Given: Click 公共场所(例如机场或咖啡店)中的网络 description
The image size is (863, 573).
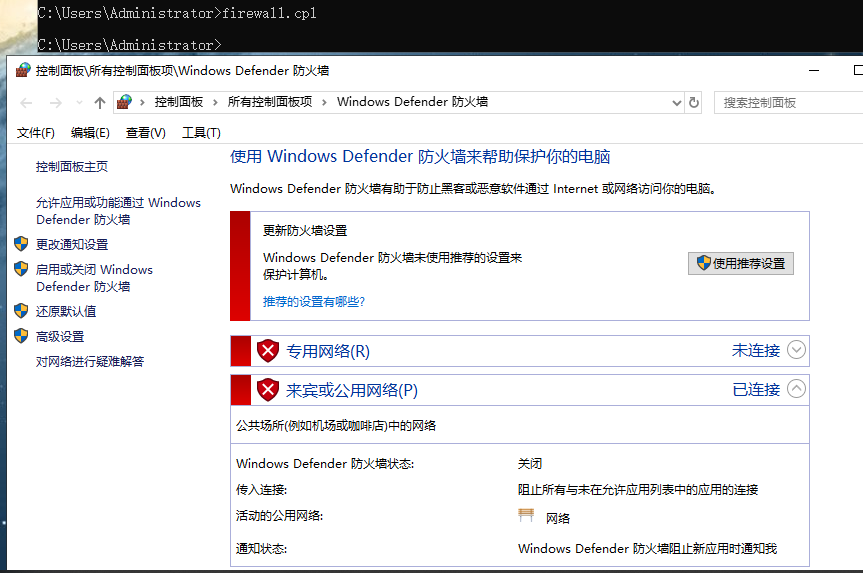Looking at the screenshot, I should [x=336, y=425].
